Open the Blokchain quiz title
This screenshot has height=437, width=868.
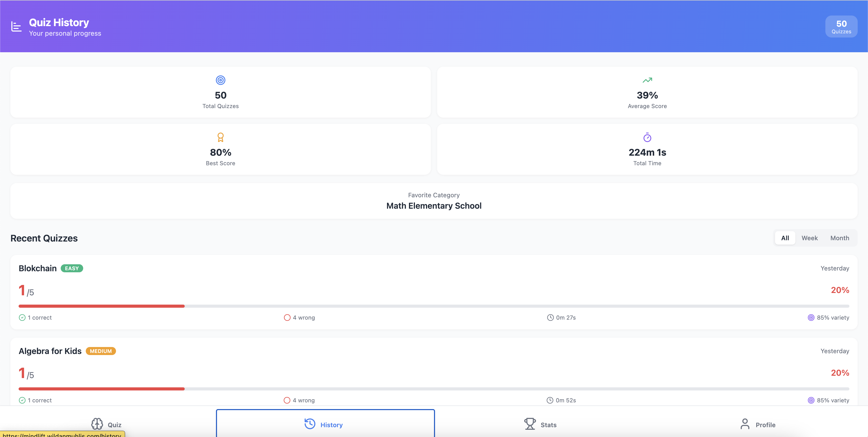(x=38, y=268)
